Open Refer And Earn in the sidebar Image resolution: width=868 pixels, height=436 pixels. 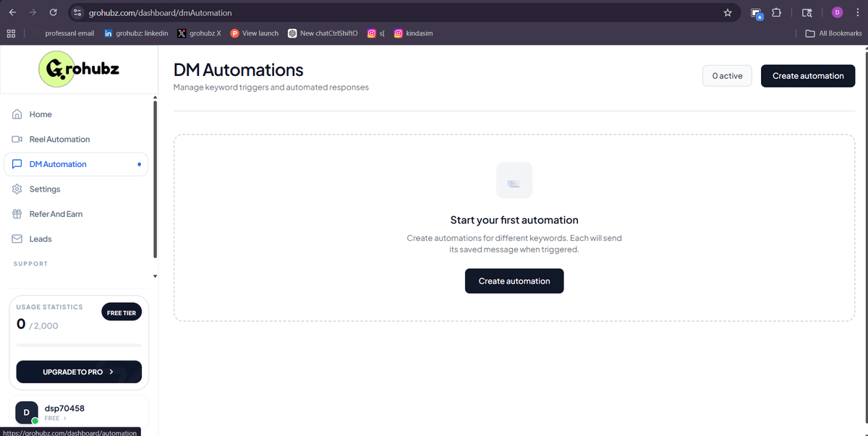[x=76, y=214]
